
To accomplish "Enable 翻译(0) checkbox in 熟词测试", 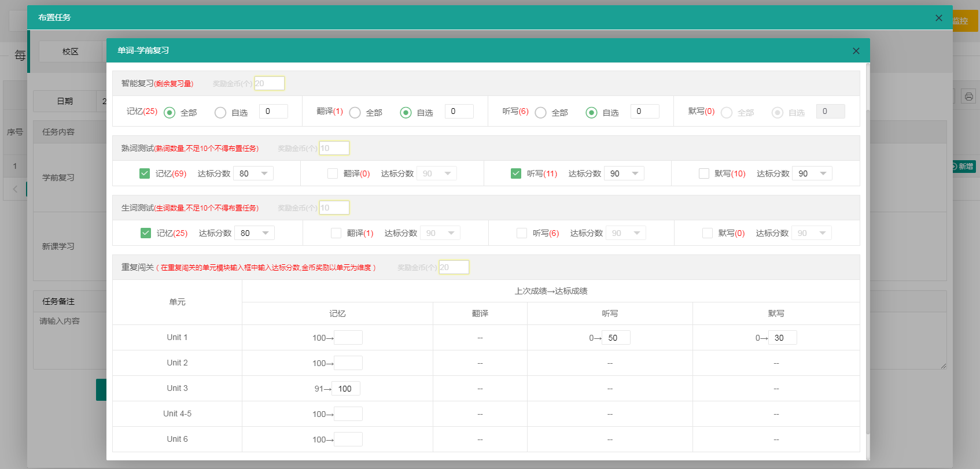I will (333, 173).
